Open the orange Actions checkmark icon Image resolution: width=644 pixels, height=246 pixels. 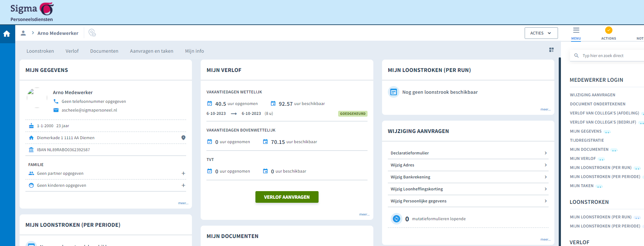pyautogui.click(x=608, y=31)
